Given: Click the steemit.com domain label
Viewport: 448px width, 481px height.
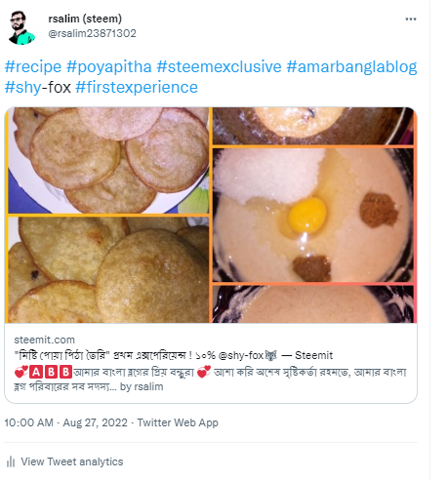Looking at the screenshot, I should pos(44,340).
